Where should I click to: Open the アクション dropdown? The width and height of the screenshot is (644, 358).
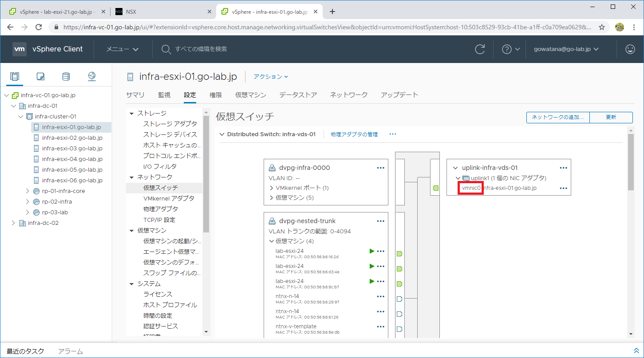pyautogui.click(x=271, y=76)
